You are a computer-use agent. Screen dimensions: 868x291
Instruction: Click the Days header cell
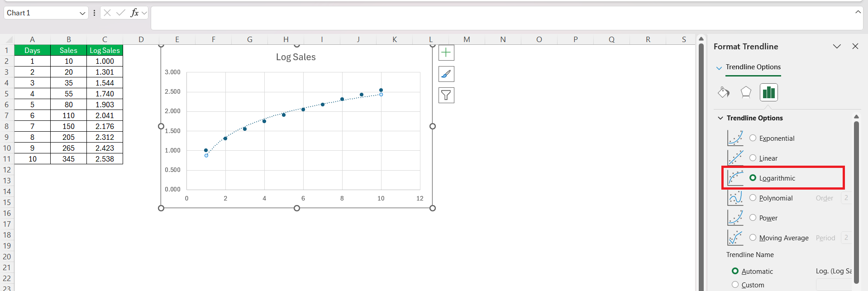32,50
